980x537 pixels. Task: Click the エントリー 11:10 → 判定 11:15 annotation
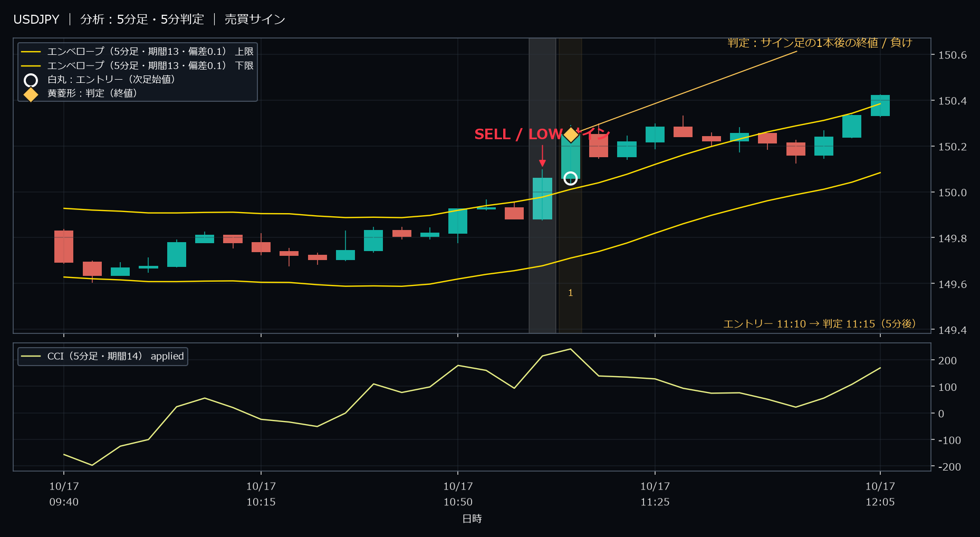click(x=820, y=323)
